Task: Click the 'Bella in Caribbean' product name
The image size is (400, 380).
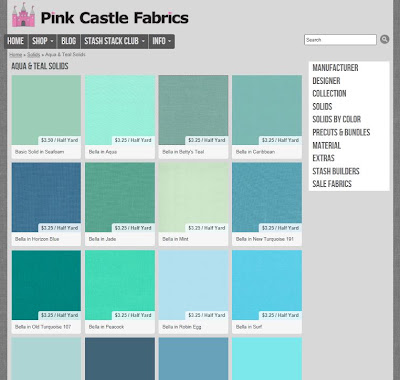Action: (x=255, y=152)
